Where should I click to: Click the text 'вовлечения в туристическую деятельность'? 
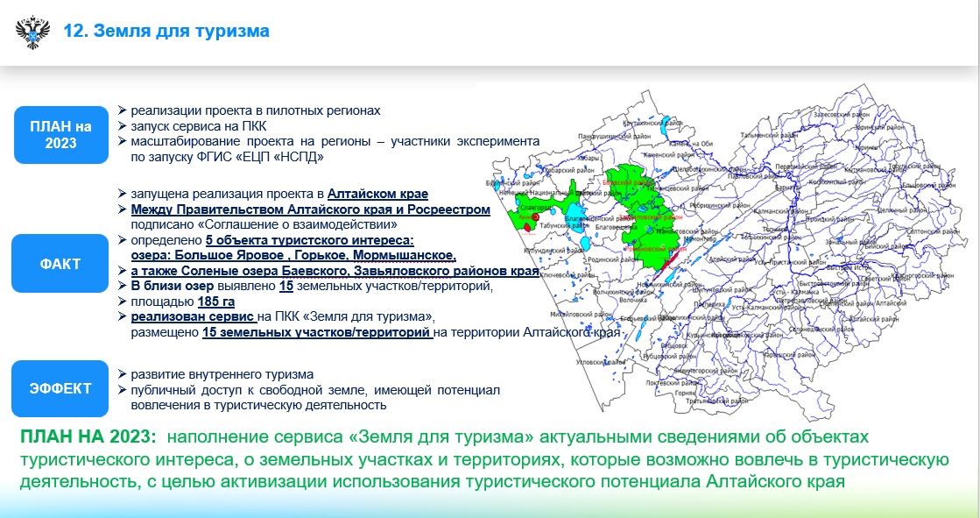(x=258, y=405)
